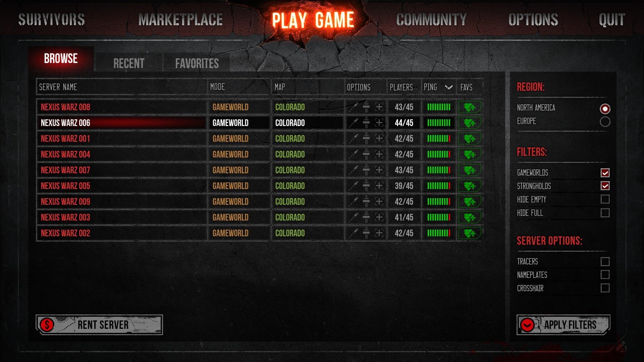Open the Options menu
Viewport: 644px width, 362px height.
tap(533, 19)
